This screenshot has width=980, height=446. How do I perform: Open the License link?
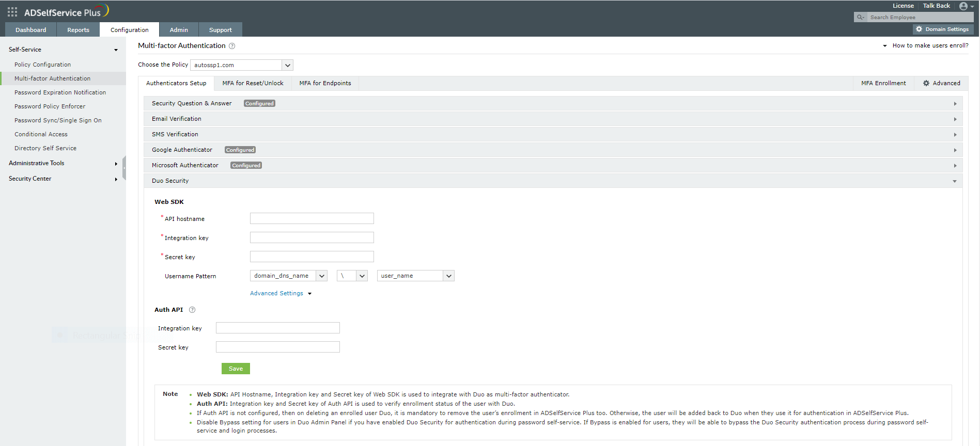pyautogui.click(x=903, y=6)
